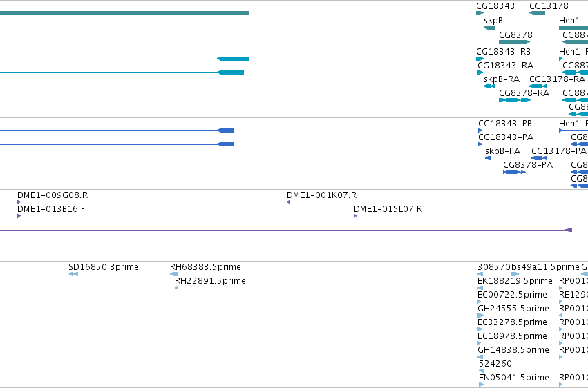Click the teal CG8378 gene arrow glyph
This screenshot has height=388, width=588.
pyautogui.click(x=514, y=42)
